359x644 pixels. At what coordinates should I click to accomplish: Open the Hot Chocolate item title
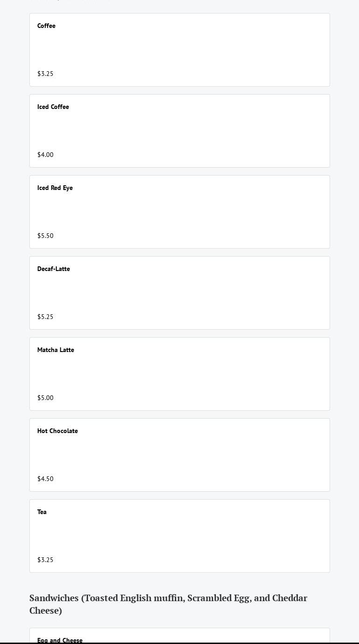[57, 431]
